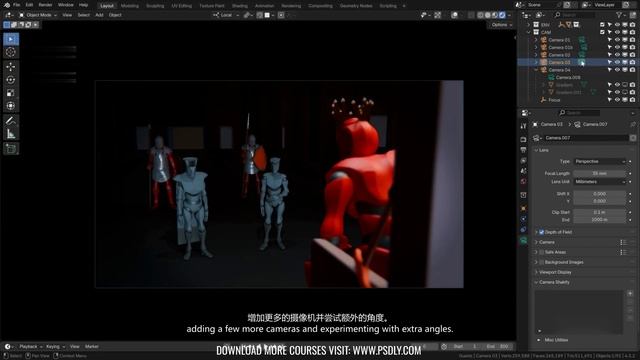Open the View Layer properties tab
The image size is (640, 360).
coord(524,160)
